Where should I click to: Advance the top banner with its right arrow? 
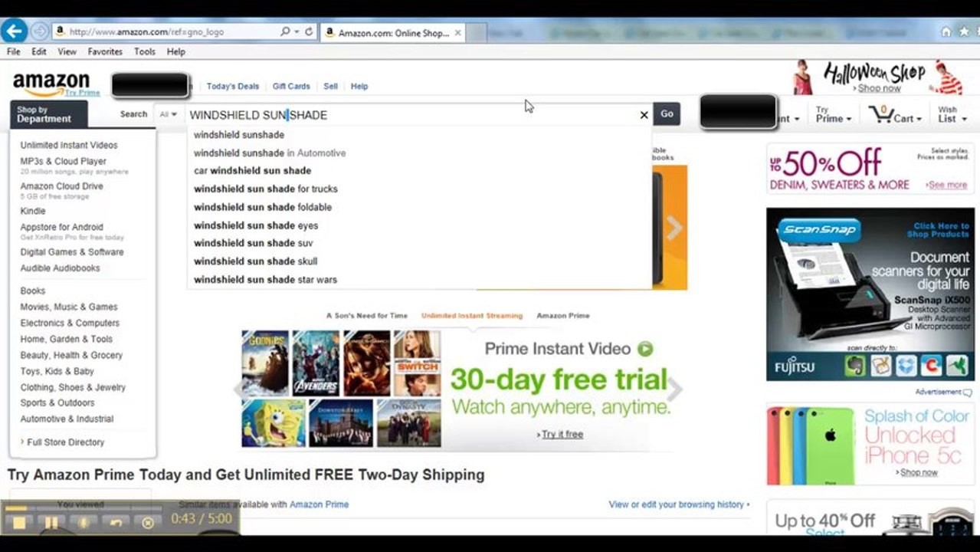674,228
